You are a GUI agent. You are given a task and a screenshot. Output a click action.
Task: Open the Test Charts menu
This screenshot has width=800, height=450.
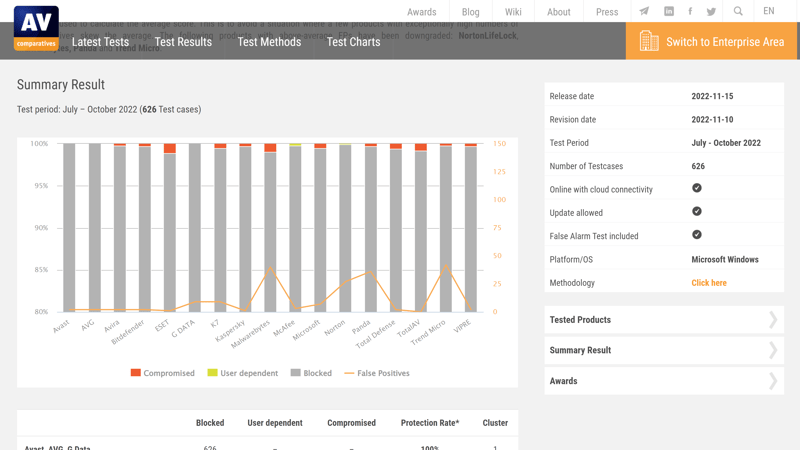[x=353, y=42]
